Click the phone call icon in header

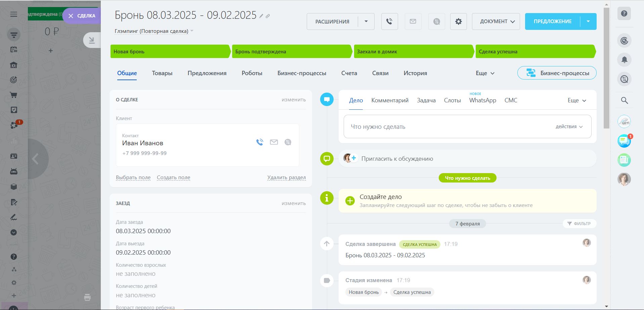tap(389, 21)
